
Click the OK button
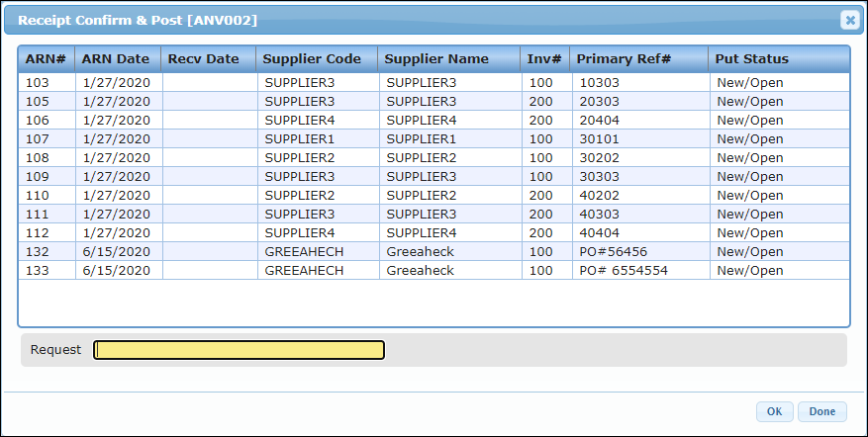(x=774, y=411)
